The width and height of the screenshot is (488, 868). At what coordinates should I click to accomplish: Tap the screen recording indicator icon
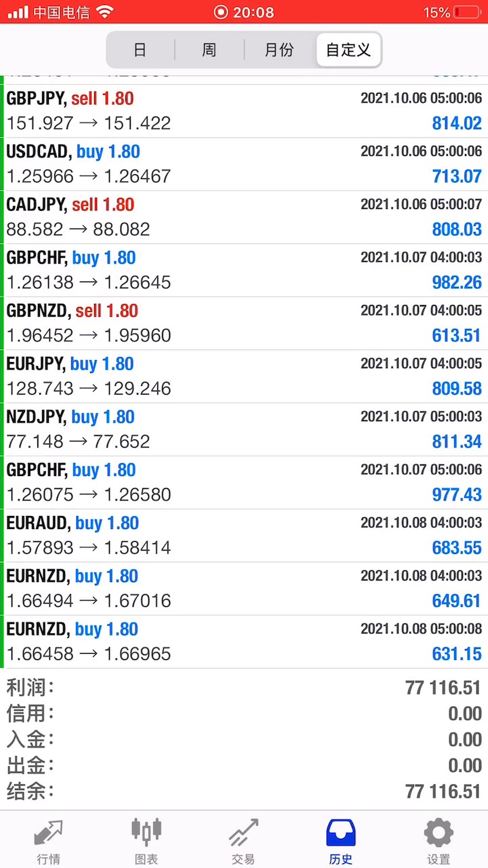(x=221, y=12)
